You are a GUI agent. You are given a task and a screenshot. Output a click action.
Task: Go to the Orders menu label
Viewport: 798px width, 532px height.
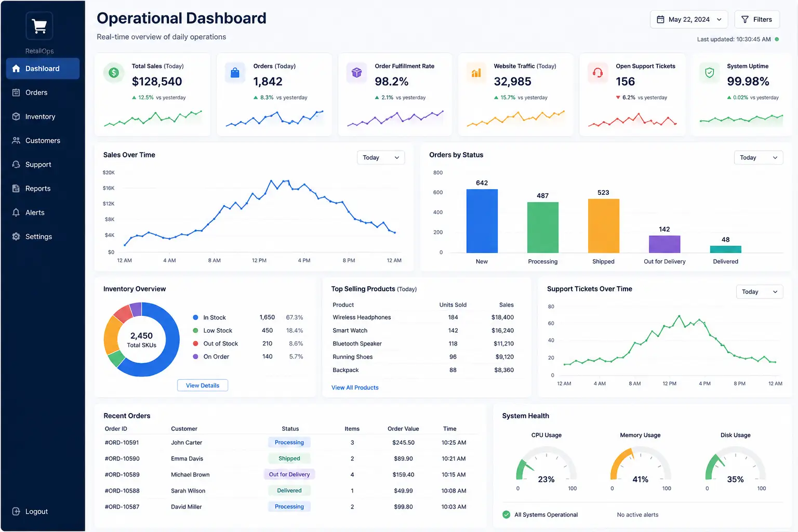[x=36, y=92]
